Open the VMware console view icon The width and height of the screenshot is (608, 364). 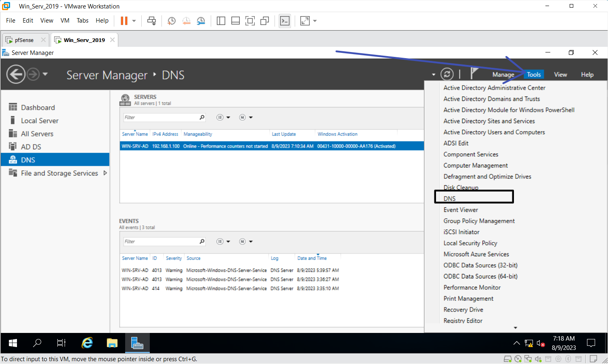pyautogui.click(x=285, y=21)
